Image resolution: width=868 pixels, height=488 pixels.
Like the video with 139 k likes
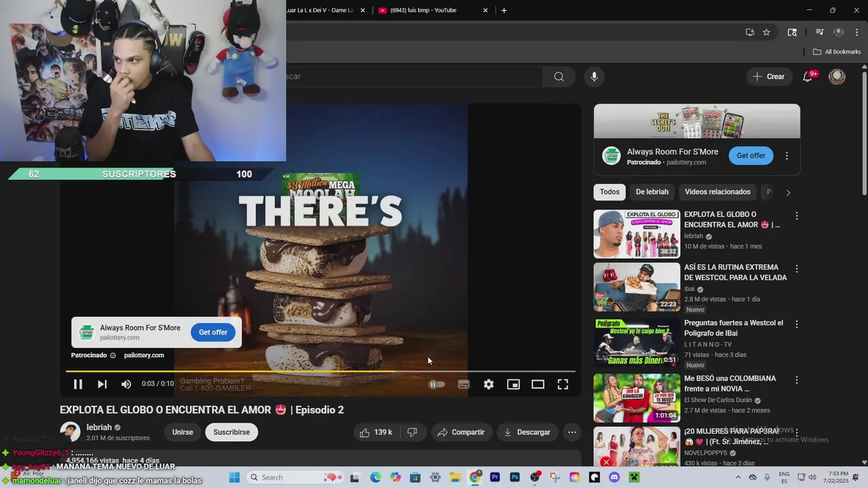[x=375, y=432]
